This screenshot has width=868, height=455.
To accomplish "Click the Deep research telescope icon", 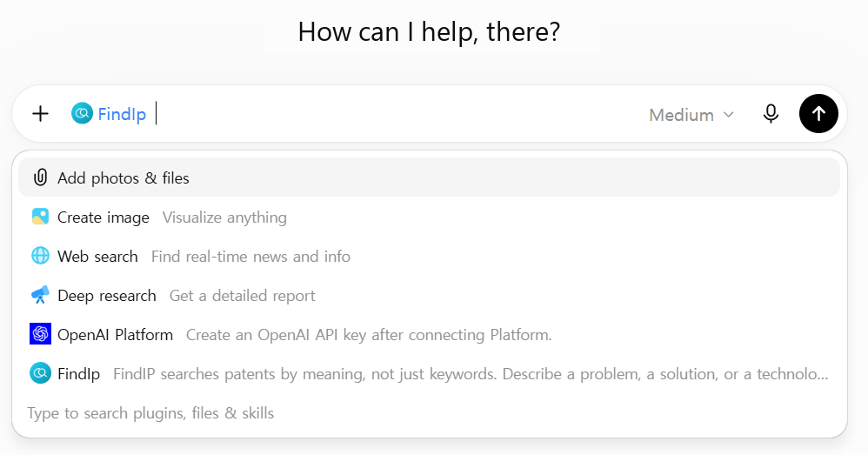I will point(40,295).
